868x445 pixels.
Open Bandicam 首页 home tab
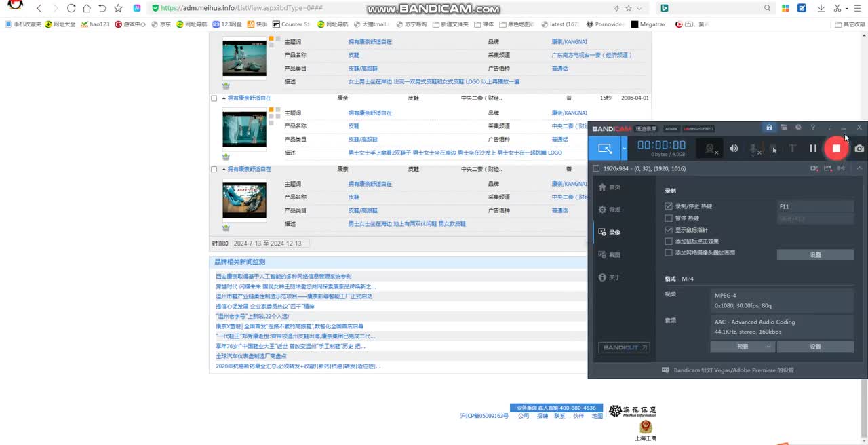click(610, 187)
